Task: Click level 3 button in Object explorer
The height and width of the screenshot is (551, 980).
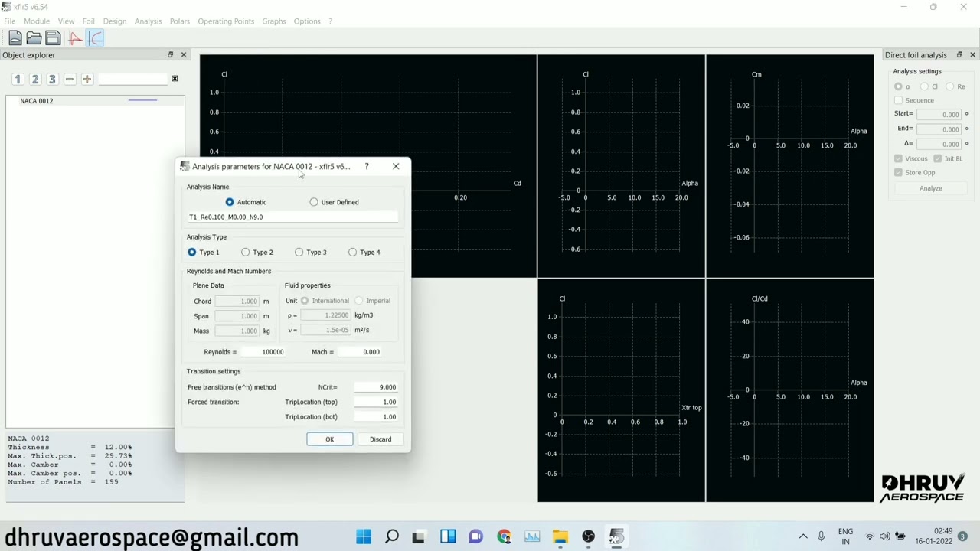Action: click(52, 79)
